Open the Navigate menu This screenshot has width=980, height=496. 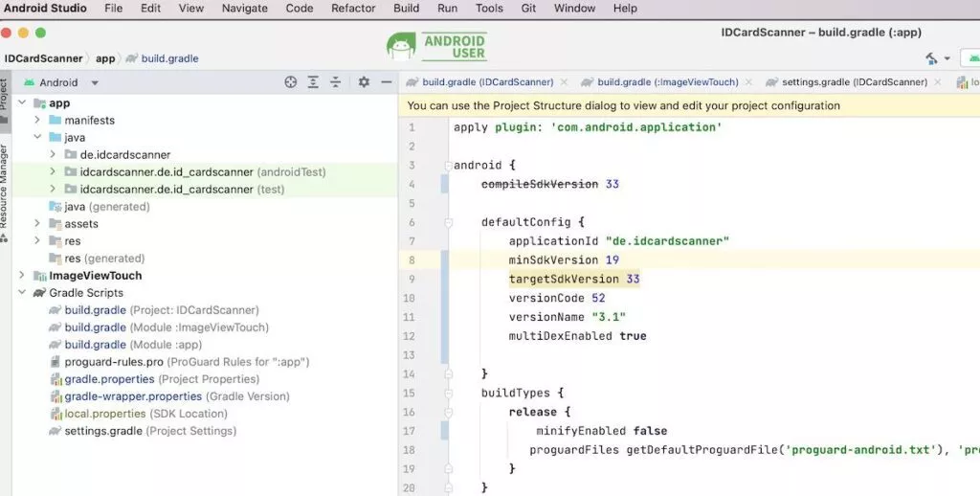pos(244,8)
